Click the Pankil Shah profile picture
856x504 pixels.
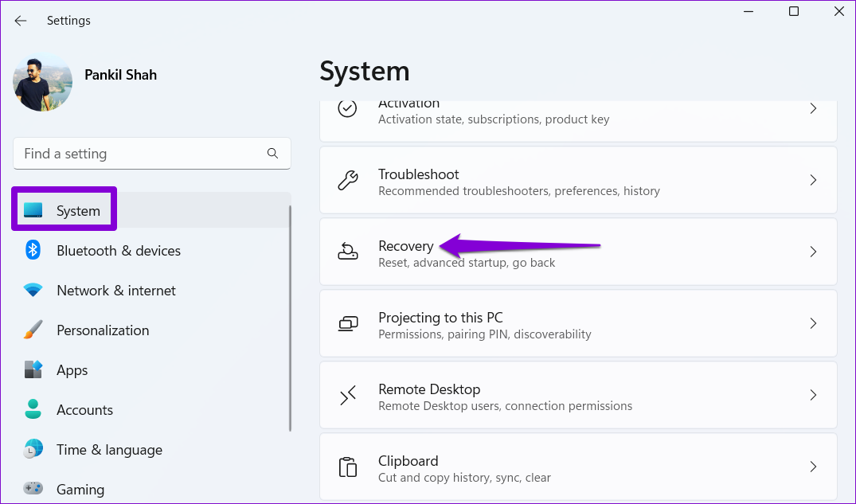point(43,82)
